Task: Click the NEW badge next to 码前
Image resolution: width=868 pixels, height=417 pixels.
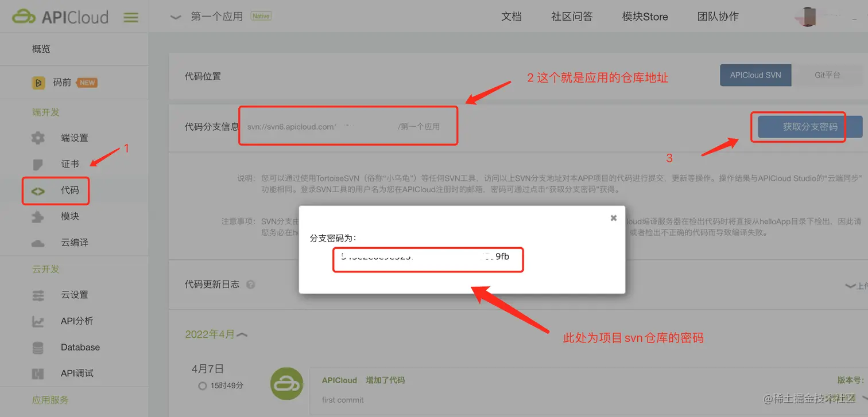Action: click(x=87, y=83)
